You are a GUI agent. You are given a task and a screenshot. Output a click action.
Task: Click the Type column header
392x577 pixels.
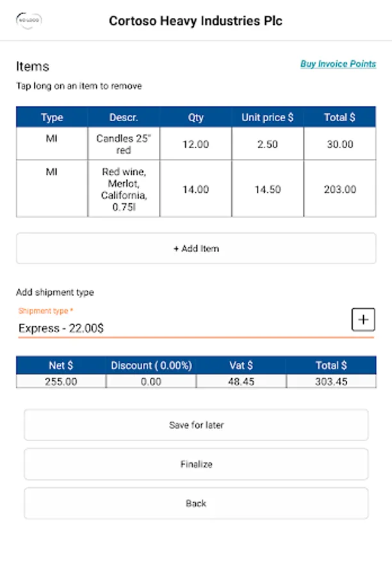(52, 117)
